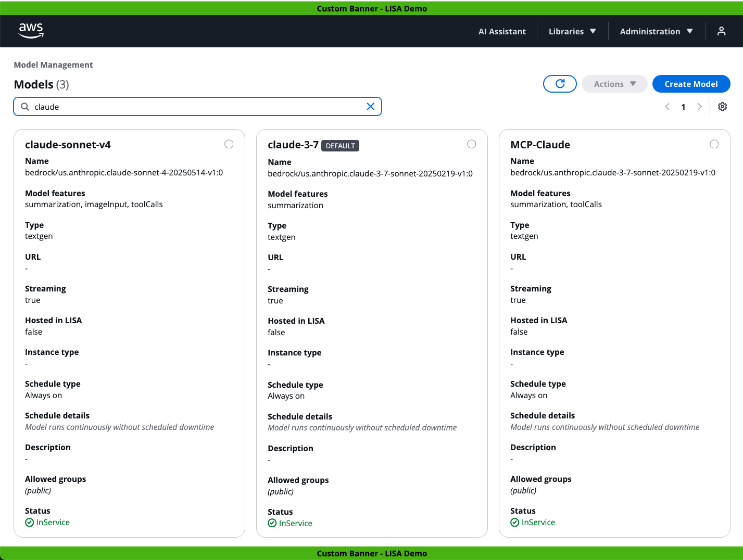Click the search magnifier icon
The image size is (743, 560).
[x=25, y=107]
